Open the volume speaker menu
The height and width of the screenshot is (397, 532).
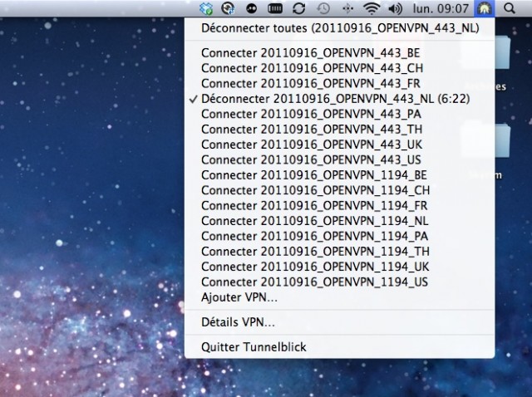(396, 8)
